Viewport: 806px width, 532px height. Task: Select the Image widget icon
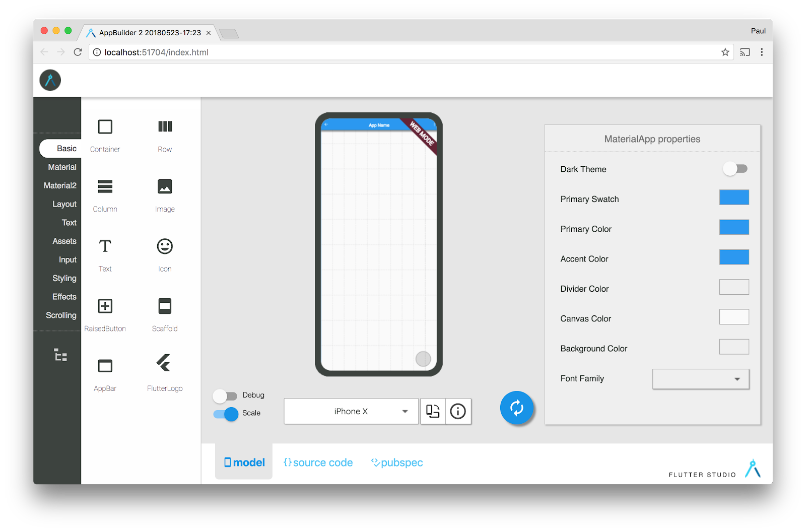[x=164, y=186]
